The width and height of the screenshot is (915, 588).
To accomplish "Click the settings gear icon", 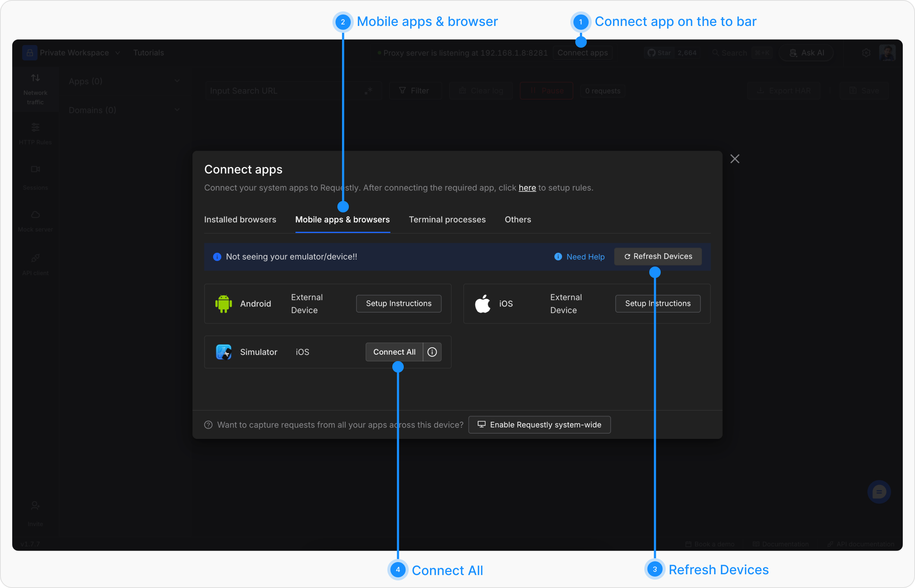I will pyautogui.click(x=866, y=53).
